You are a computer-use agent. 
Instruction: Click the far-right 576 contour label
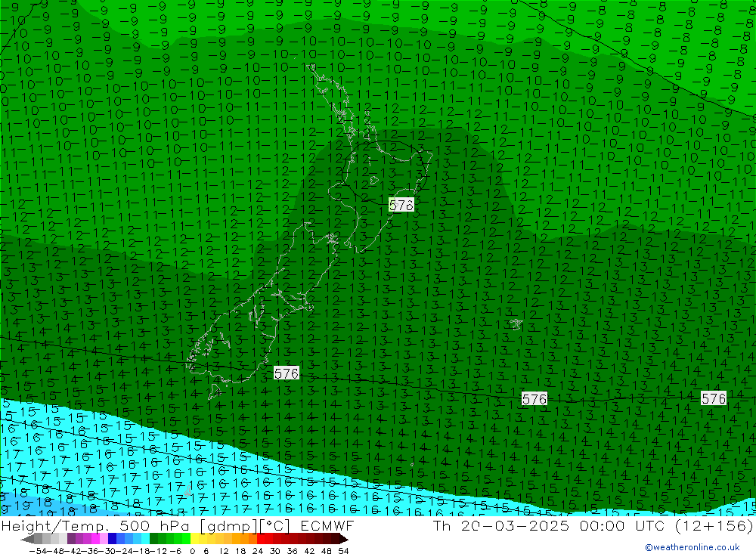[x=713, y=398]
